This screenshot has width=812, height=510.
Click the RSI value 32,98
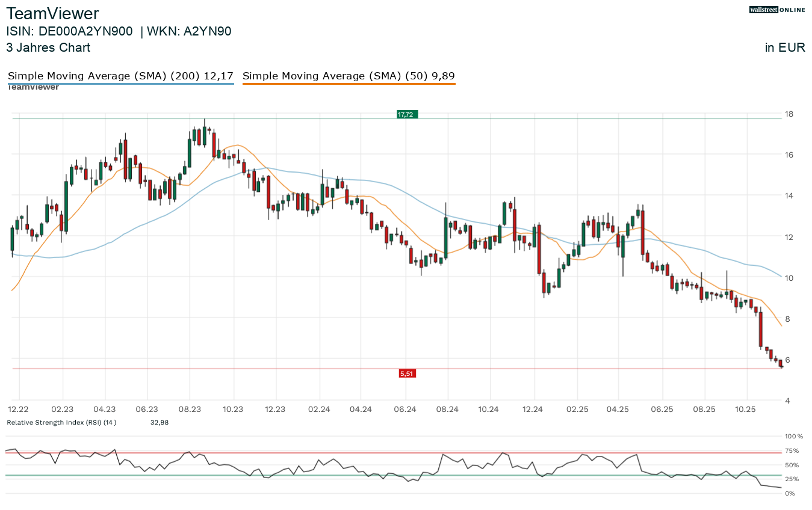pos(160,422)
